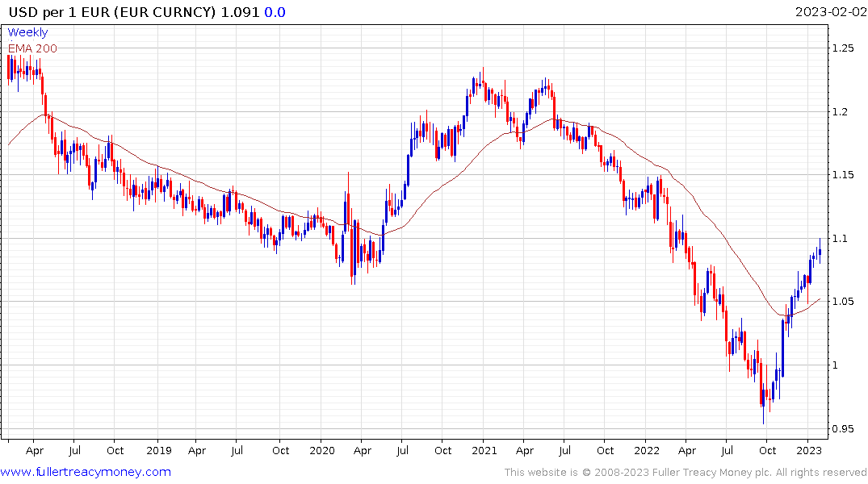The height and width of the screenshot is (484, 868).
Task: Click the 2022 time axis label
Action: point(646,451)
